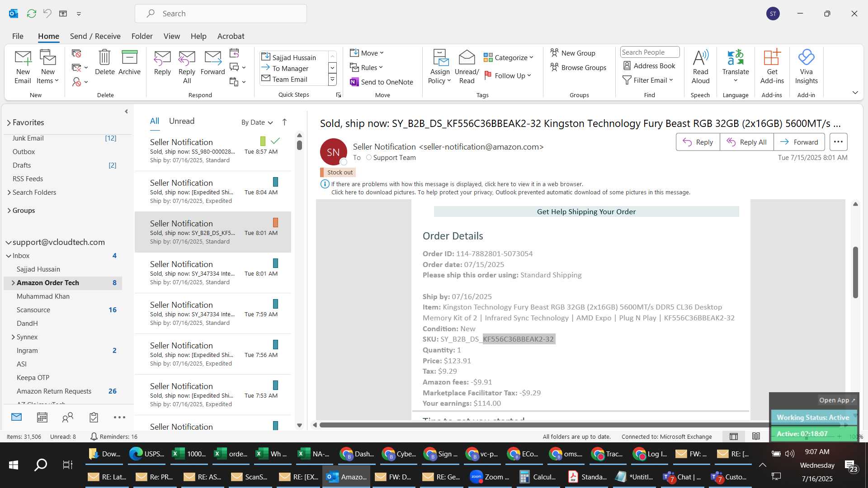Open By Date sort dropdown
The height and width of the screenshot is (488, 868).
257,122
